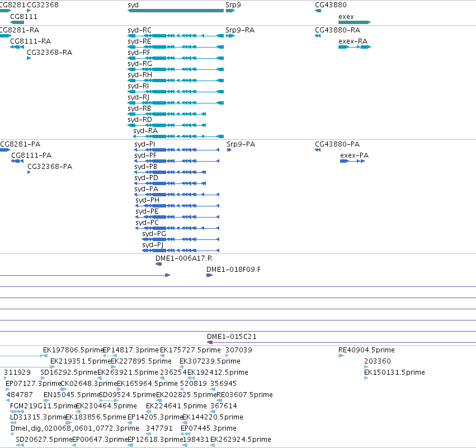Select transcript syd-RH

coord(176,81)
